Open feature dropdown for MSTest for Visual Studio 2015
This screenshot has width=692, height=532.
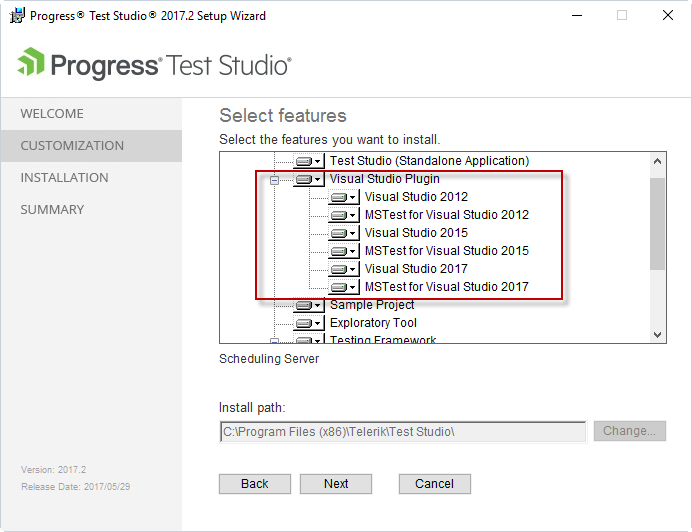pos(343,251)
